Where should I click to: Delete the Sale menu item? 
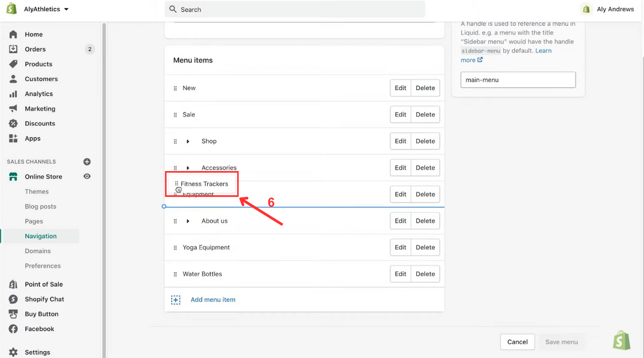[x=425, y=115]
